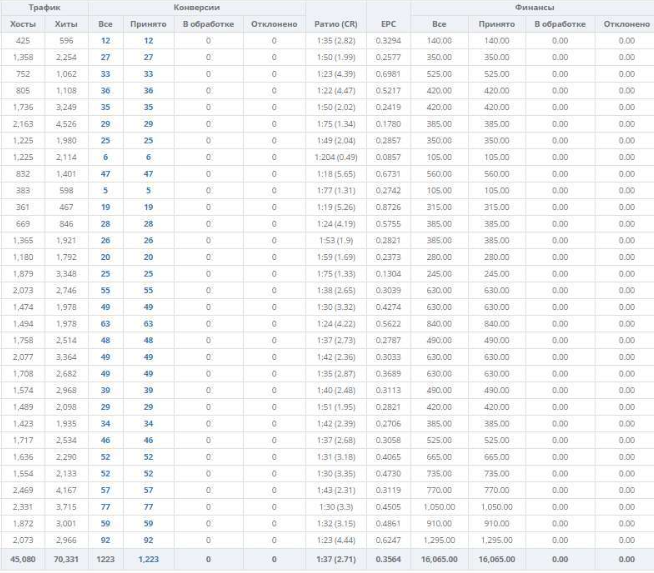The height and width of the screenshot is (573, 654).
Task: Click the Трафик group header
Action: [44, 8]
